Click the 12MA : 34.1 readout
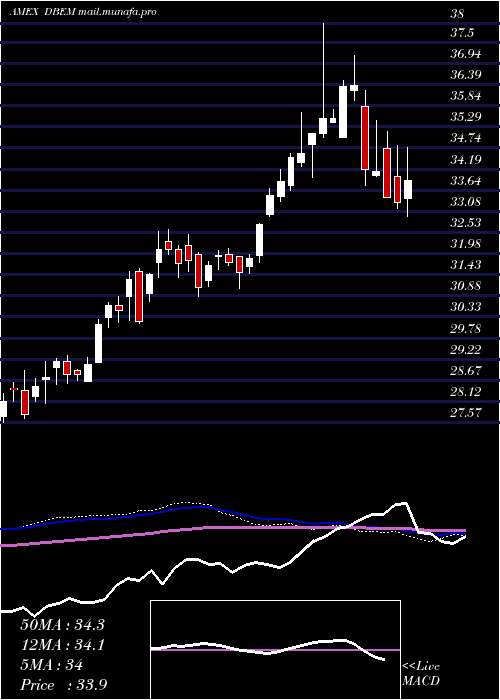Viewport: 500px width, 700px height. click(62, 645)
